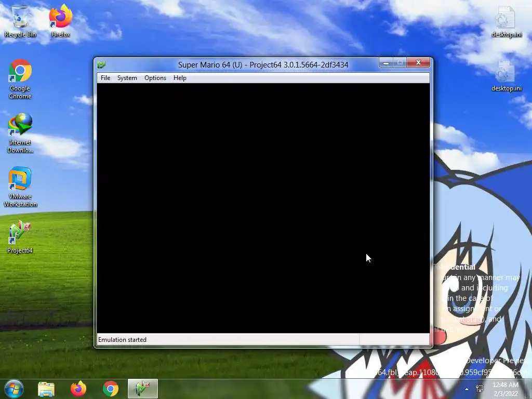This screenshot has width=532, height=399.
Task: Click the Project64 taskbar button
Action: click(x=143, y=389)
